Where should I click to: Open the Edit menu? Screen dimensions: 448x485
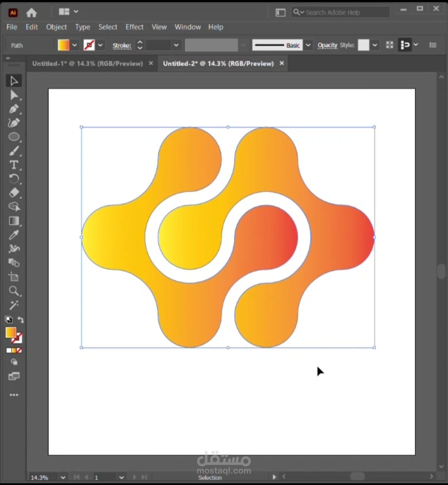(32, 27)
